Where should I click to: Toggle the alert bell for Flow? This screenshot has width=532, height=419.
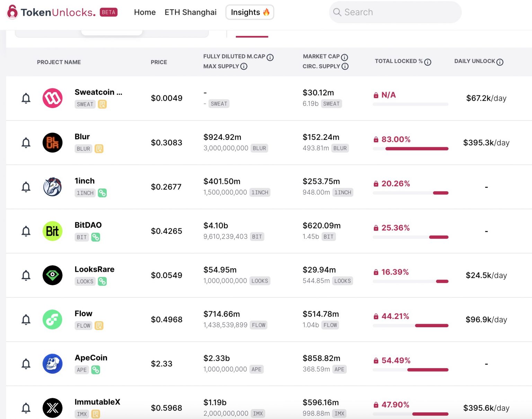[26, 320]
